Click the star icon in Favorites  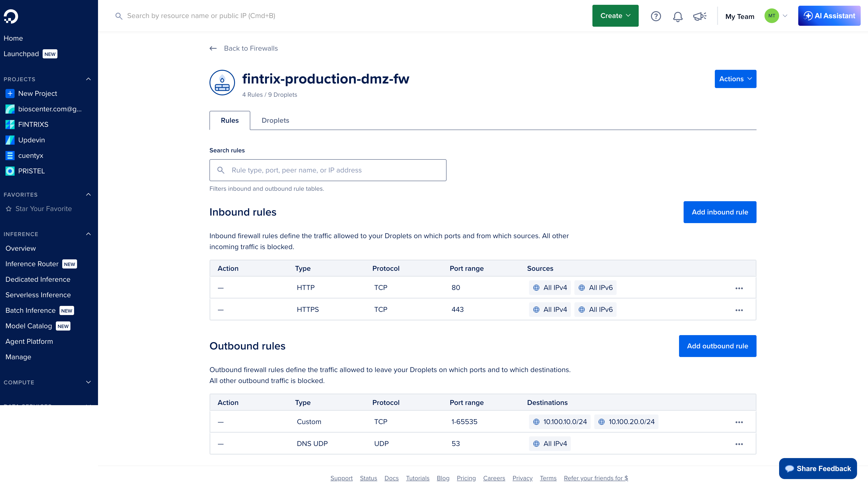click(x=9, y=209)
